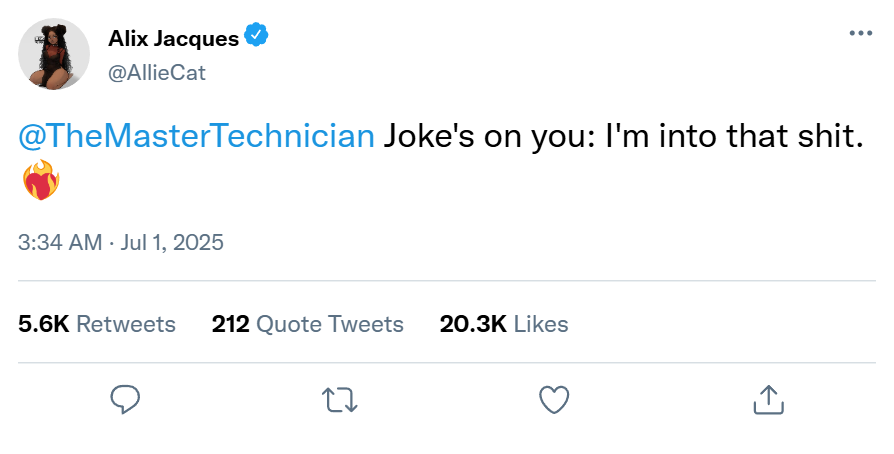Open the @TheMasterTechnician mention
Image resolution: width=894 pixels, height=454 pixels.
[x=197, y=137]
